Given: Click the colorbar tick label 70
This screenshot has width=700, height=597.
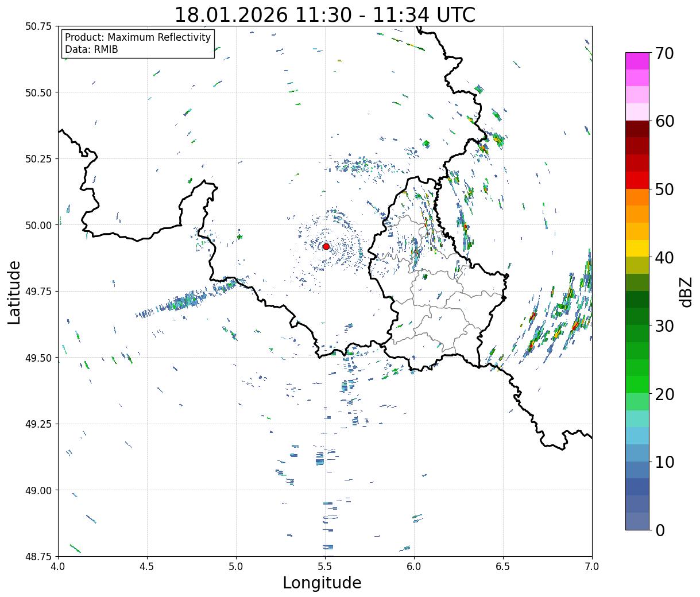Looking at the screenshot, I should click(x=664, y=53).
